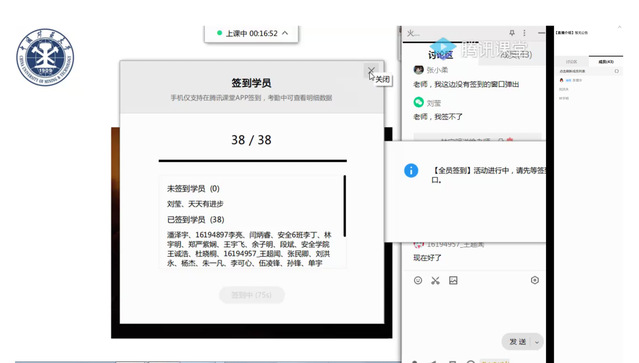Click 张小柔's avatar in discussion
The height and width of the screenshot is (363, 639).
click(x=418, y=70)
